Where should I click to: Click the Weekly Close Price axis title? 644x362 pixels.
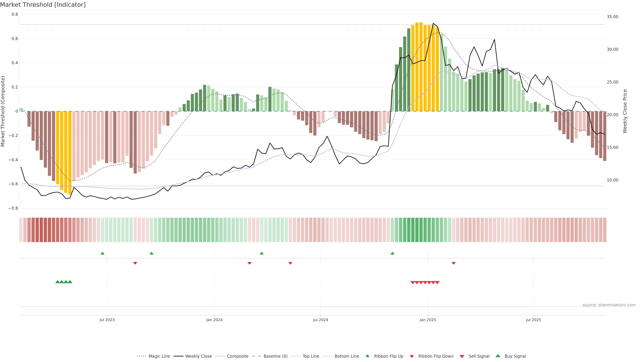[625, 111]
